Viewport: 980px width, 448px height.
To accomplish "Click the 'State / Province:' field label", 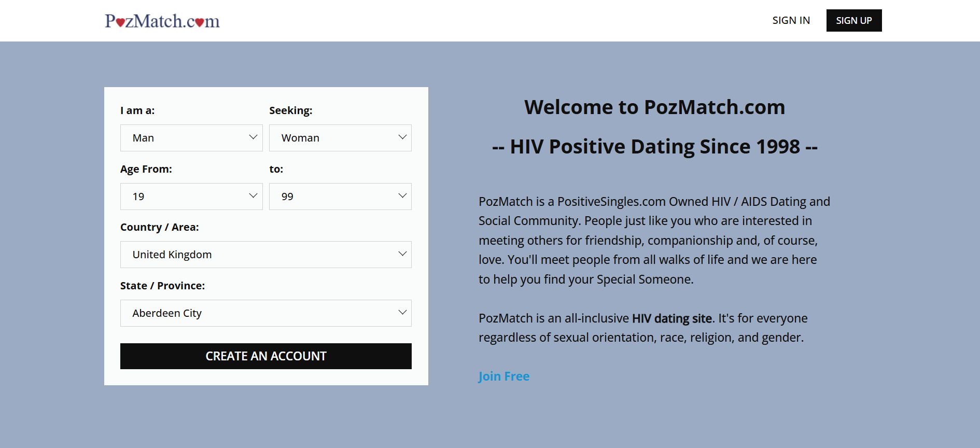I will pos(162,286).
